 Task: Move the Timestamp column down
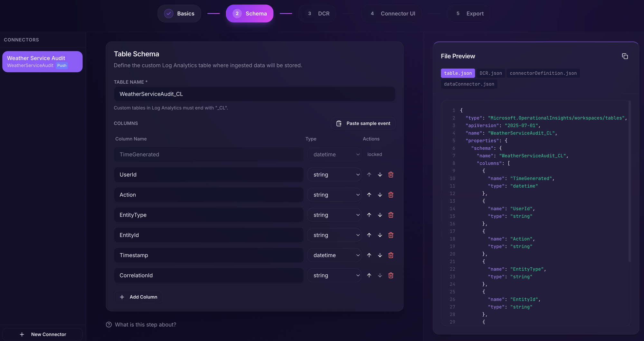380,255
